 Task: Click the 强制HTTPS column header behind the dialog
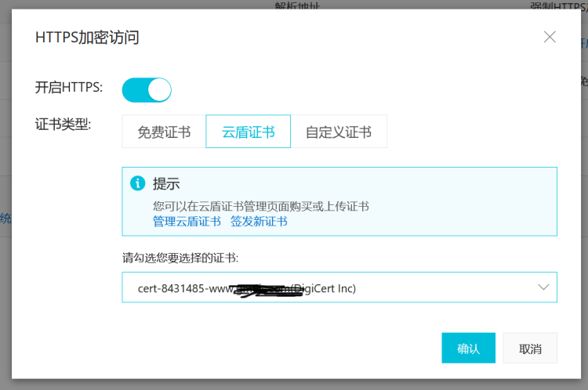click(x=559, y=5)
